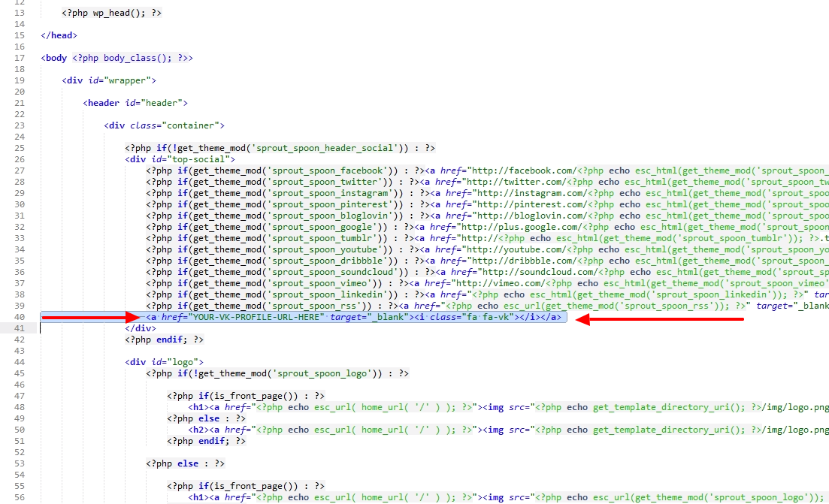Click the <h2> tag on line 50

coord(198,430)
